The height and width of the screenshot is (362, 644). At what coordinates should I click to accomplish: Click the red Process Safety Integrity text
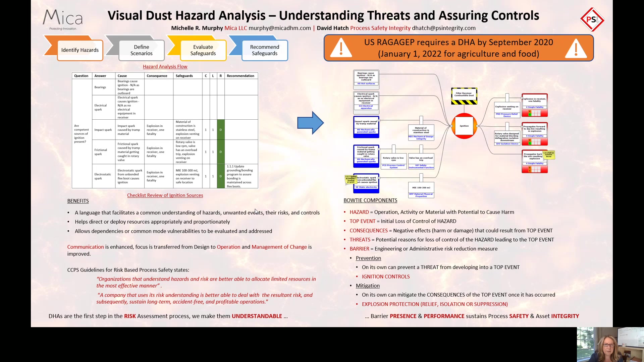tap(380, 28)
